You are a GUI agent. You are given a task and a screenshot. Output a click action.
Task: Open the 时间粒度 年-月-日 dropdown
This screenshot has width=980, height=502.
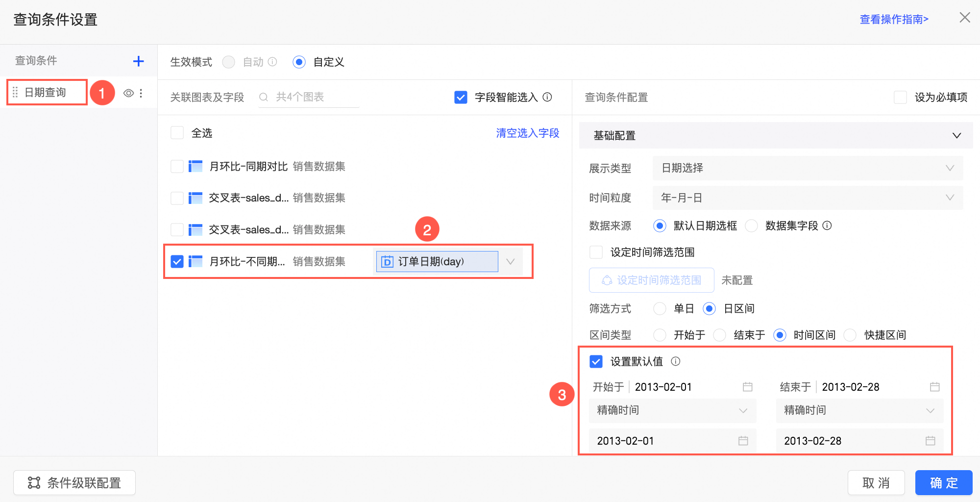pos(808,198)
